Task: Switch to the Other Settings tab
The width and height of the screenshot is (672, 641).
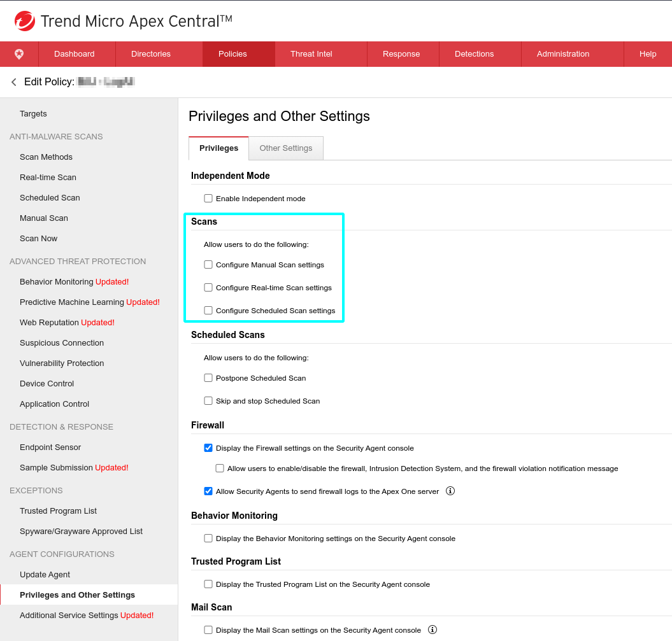Action: point(286,148)
